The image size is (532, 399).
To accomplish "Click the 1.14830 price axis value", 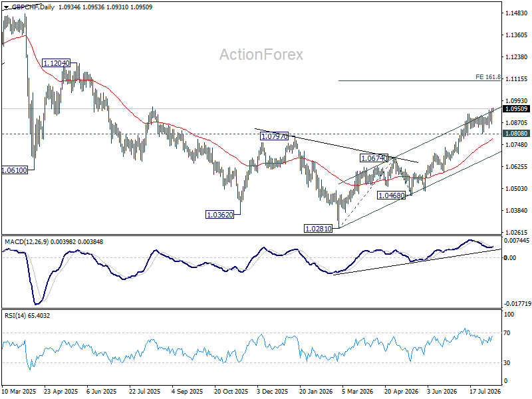I will (x=517, y=13).
